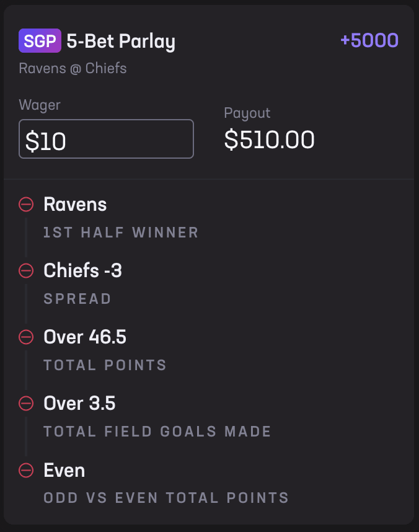The image size is (419, 532).
Task: Click the $510.00 payout amount
Action: (269, 140)
